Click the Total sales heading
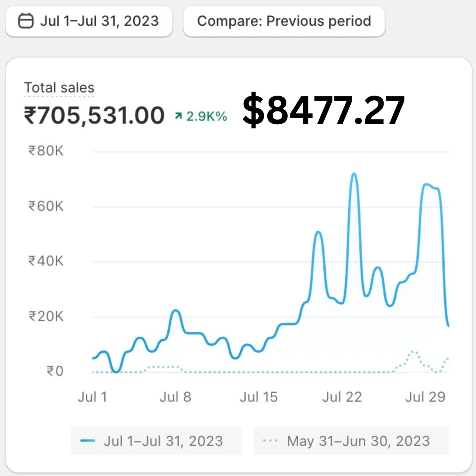The image size is (476, 476). pos(59,88)
